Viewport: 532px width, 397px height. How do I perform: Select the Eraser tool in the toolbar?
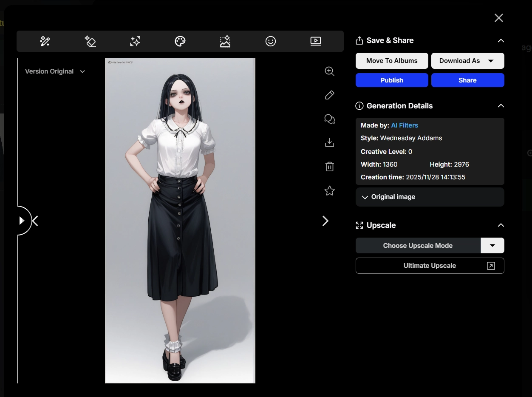[x=90, y=41]
